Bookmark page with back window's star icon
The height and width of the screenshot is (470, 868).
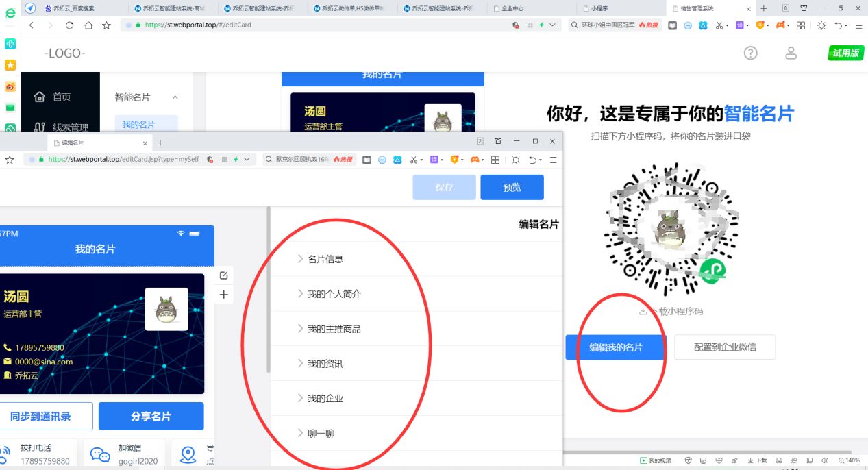[106, 25]
